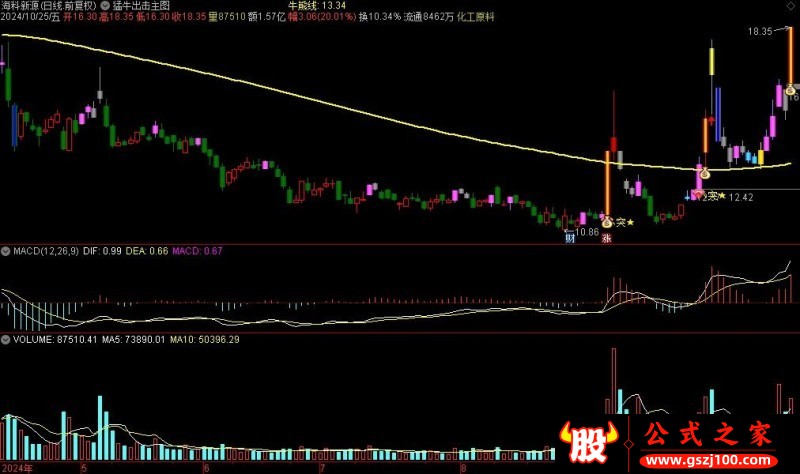Click money bag icon at bottom of last candle
This screenshot has height=474, width=800.
click(x=790, y=90)
